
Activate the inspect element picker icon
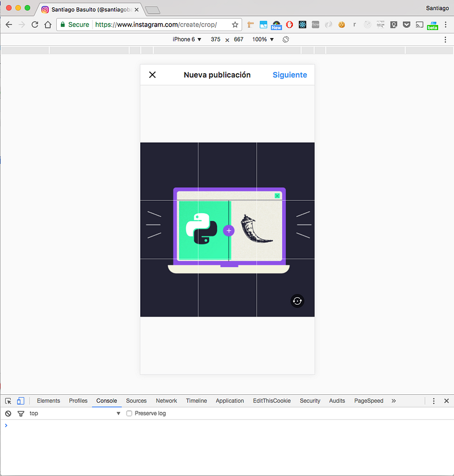point(8,401)
